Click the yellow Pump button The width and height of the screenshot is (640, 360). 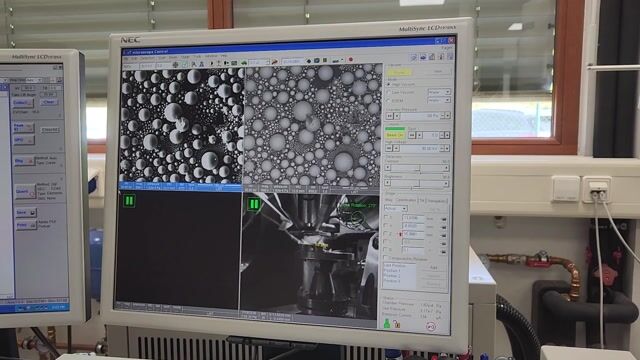pos(399,73)
